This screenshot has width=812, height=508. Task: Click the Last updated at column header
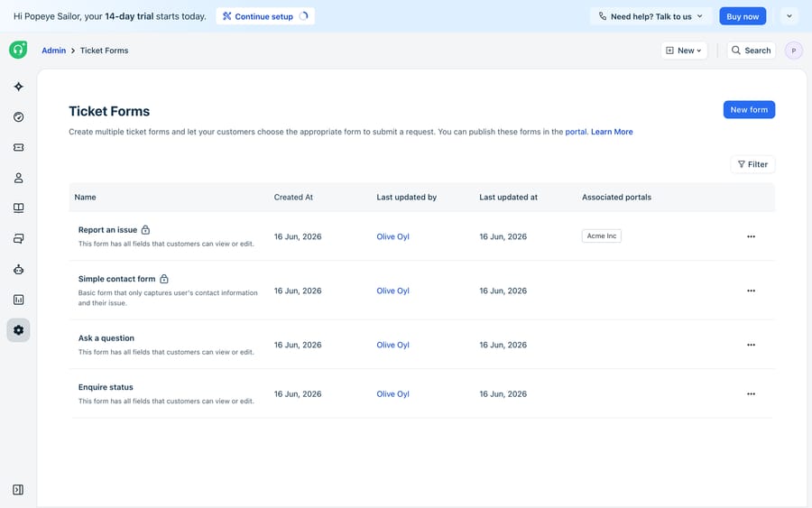click(508, 198)
